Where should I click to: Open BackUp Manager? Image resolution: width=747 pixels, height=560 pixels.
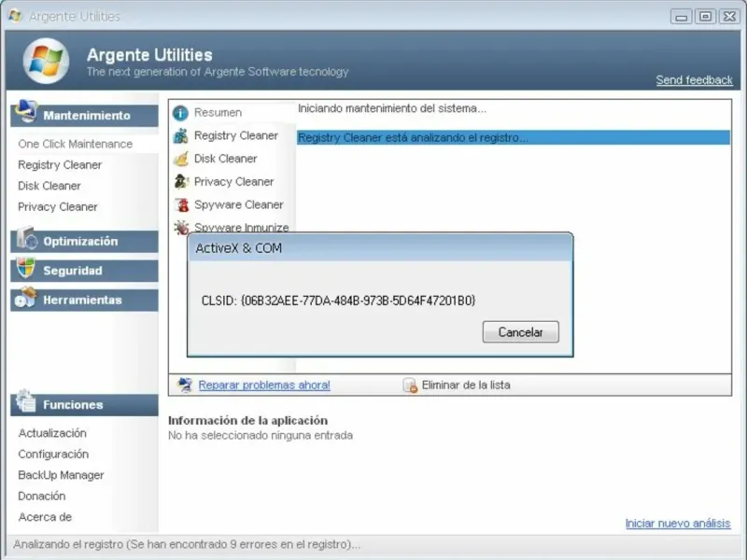coord(61,475)
